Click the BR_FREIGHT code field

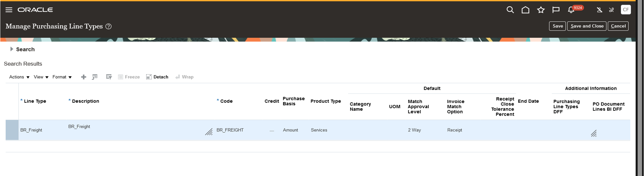[x=230, y=130]
